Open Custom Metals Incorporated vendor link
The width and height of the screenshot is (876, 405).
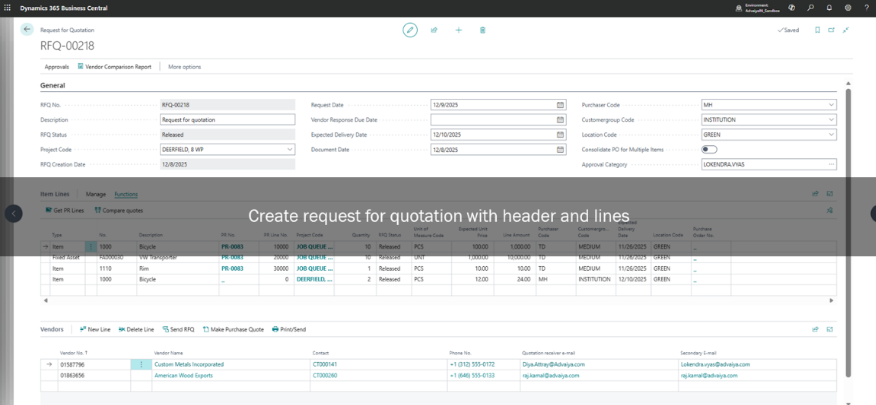pos(189,364)
